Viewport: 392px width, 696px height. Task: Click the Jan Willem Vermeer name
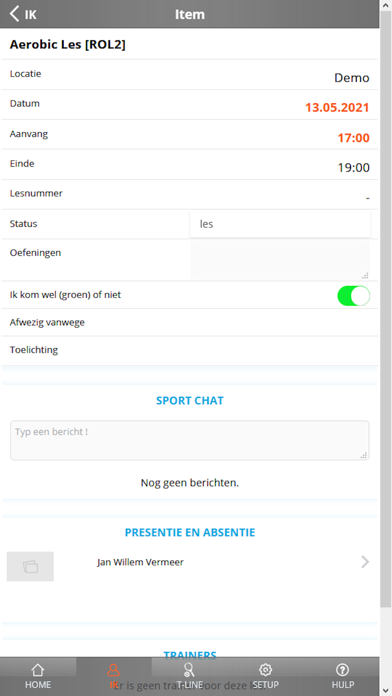click(x=140, y=562)
